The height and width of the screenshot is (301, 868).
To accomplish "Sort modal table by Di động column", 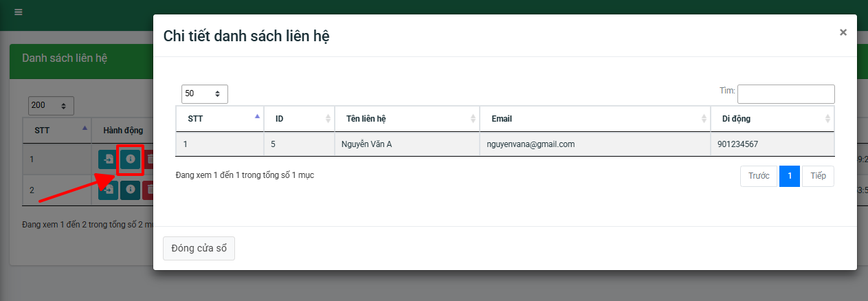I will click(x=772, y=119).
